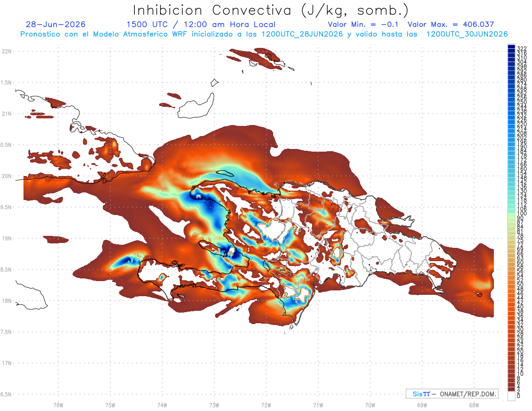Click the "19N" latitude label

[x=8, y=238]
